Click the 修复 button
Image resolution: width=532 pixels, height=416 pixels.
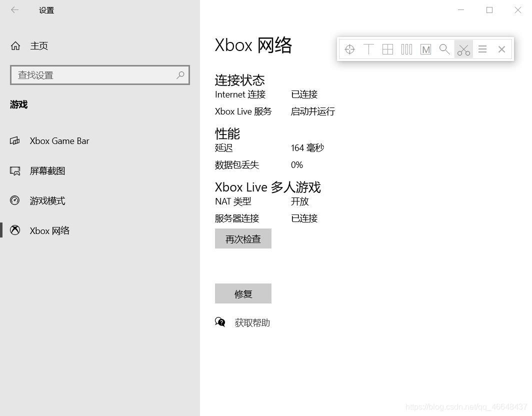tap(243, 293)
